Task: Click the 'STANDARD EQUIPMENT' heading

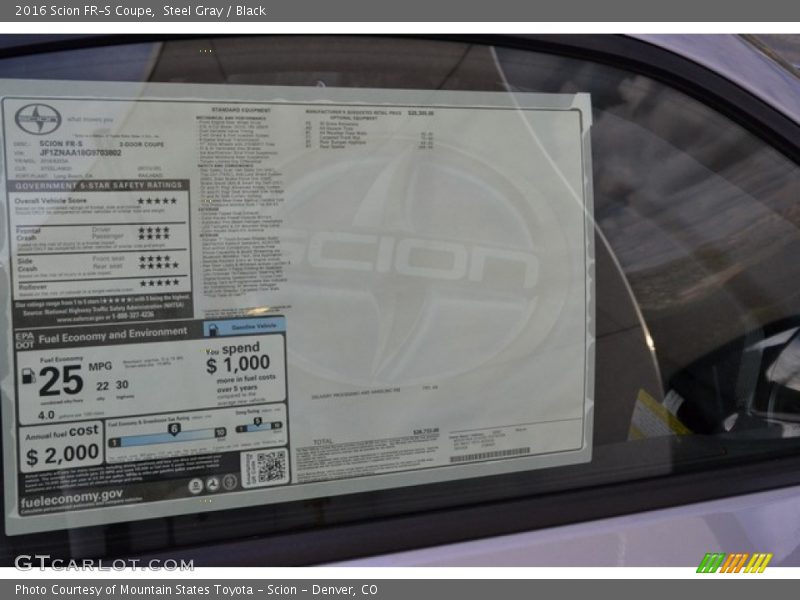Action: (241, 110)
